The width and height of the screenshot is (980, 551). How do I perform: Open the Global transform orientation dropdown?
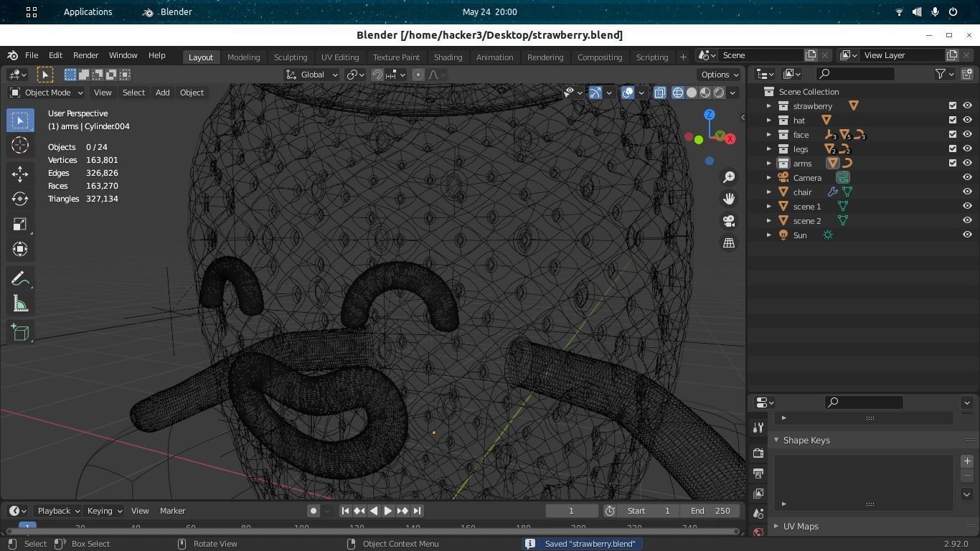(312, 75)
